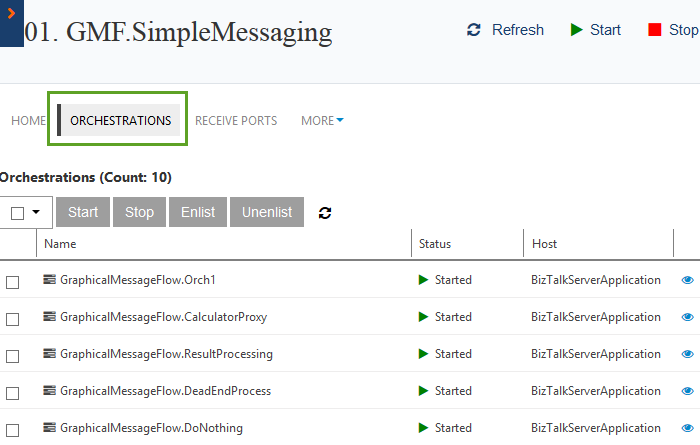Expand the MORE tab dropdown
Viewport: 700px width, 445px height.
[322, 121]
